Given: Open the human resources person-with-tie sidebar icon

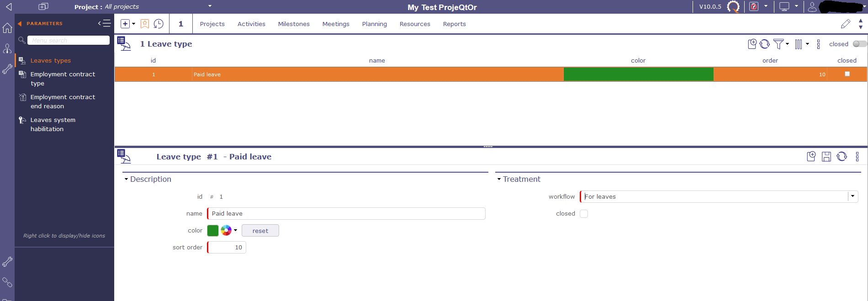Looking at the screenshot, I should (7, 48).
